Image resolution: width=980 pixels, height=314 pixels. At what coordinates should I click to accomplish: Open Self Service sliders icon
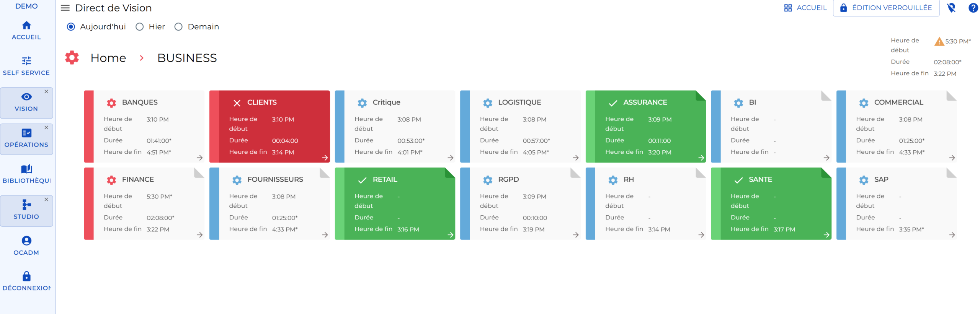click(26, 61)
